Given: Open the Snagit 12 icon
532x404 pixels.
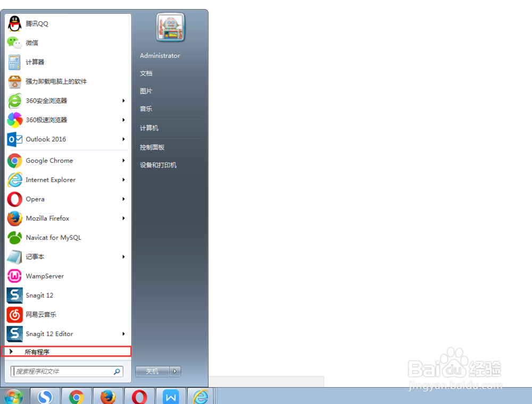Looking at the screenshot, I should pyautogui.click(x=14, y=296).
